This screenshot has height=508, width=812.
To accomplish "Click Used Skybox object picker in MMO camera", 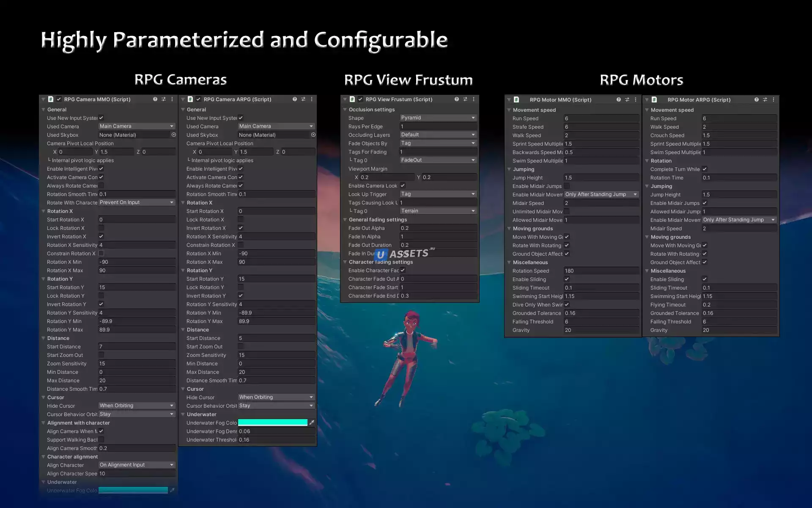I will 173,135.
